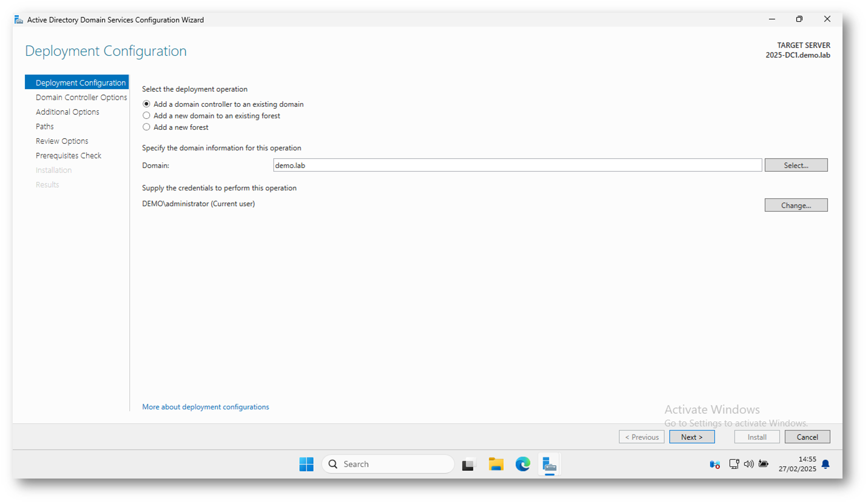
Task: Click the clock showing 14:55 27/02/2025
Action: tap(798, 464)
